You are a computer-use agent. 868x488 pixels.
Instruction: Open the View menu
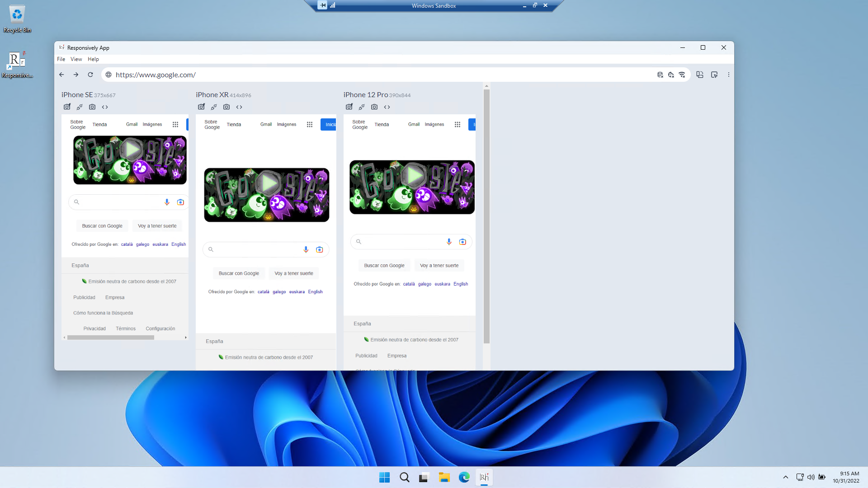coord(76,59)
